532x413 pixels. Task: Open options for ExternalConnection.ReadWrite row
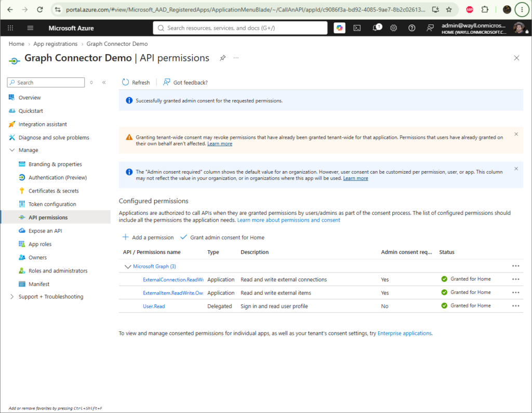point(516,279)
